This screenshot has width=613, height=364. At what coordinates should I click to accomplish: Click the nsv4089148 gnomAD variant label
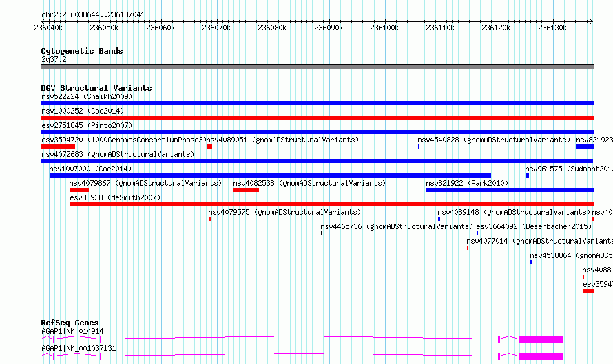[x=514, y=212]
